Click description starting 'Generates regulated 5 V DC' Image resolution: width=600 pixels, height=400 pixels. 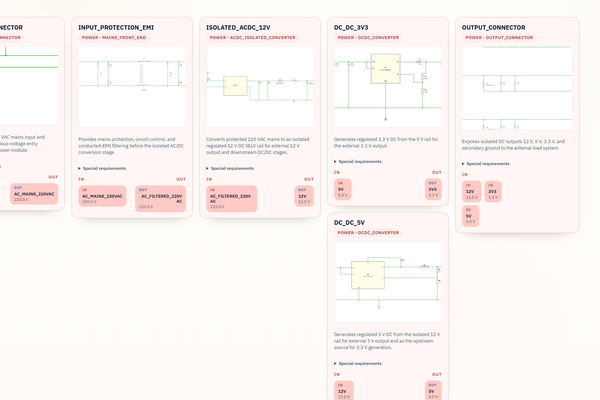pyautogui.click(x=387, y=341)
